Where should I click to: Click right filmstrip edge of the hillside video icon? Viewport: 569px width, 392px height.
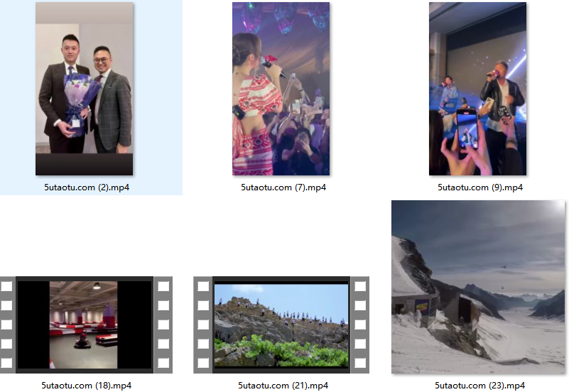click(x=359, y=325)
